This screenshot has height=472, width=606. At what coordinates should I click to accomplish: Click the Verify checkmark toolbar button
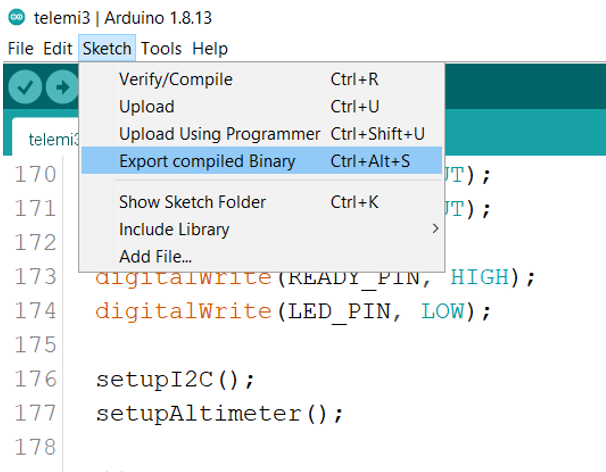pos(25,87)
